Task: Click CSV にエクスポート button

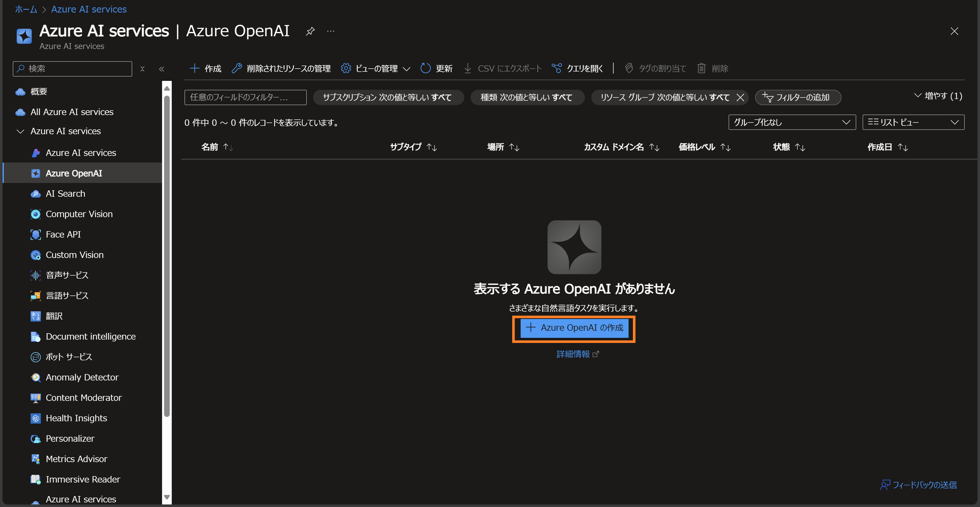Action: (x=503, y=68)
